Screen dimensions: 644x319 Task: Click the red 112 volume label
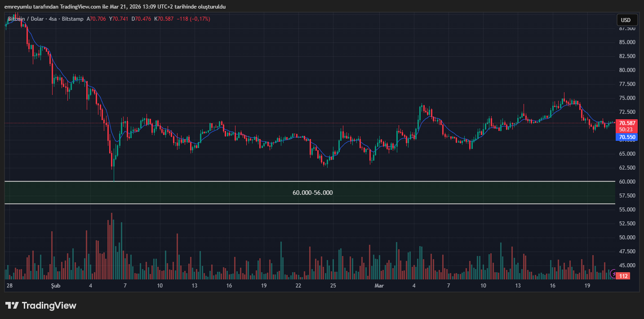[x=623, y=276]
